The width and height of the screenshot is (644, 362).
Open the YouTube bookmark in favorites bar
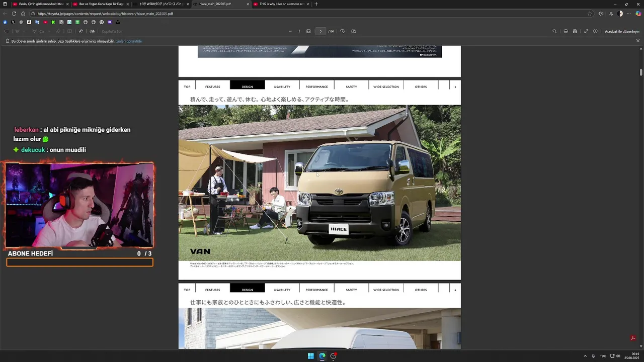click(x=45, y=22)
